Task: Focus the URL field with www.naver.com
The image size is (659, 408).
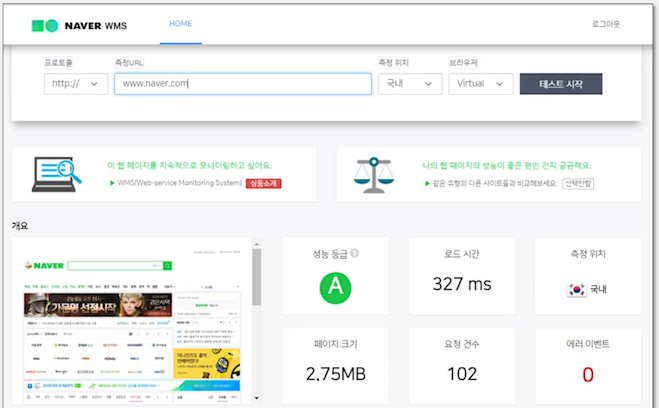Action: pyautogui.click(x=243, y=84)
